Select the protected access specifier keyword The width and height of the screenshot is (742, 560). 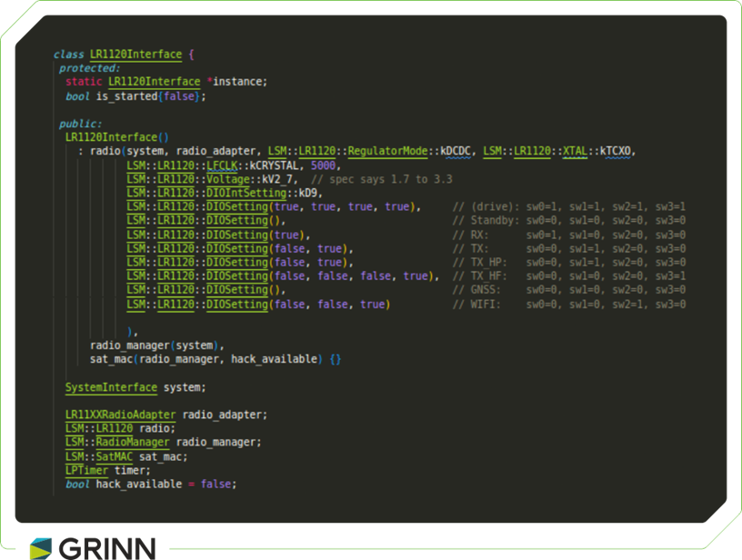pyautogui.click(x=89, y=68)
